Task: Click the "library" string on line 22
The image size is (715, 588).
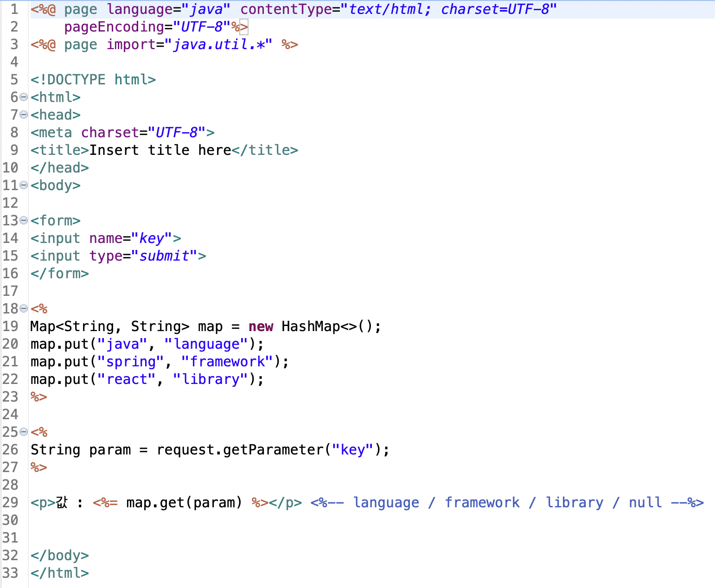Action: click(211, 379)
